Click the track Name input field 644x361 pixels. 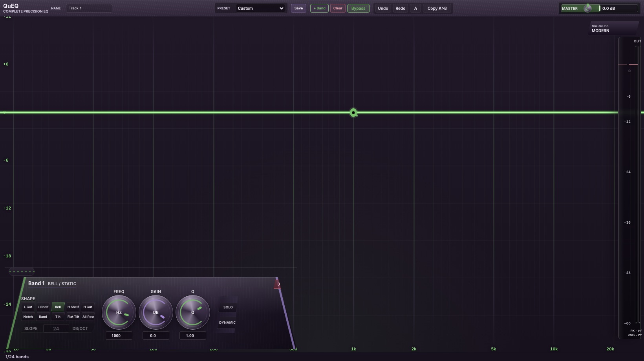coord(89,8)
